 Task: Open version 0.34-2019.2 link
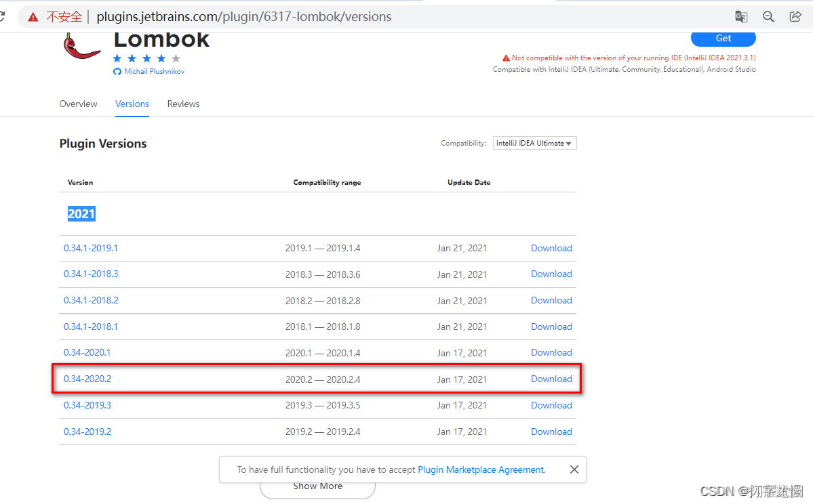click(x=87, y=432)
